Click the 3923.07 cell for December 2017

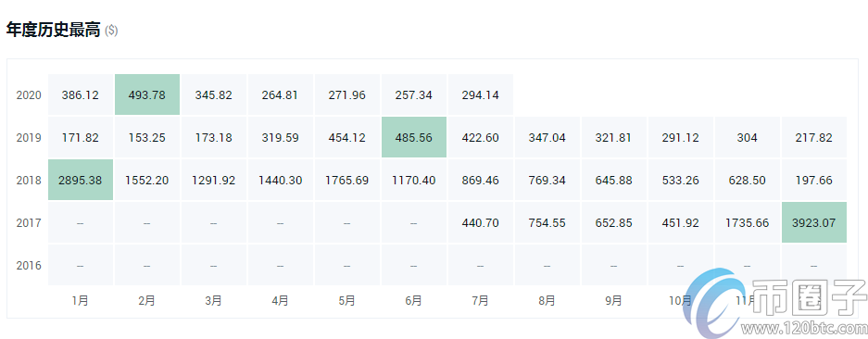pos(814,222)
